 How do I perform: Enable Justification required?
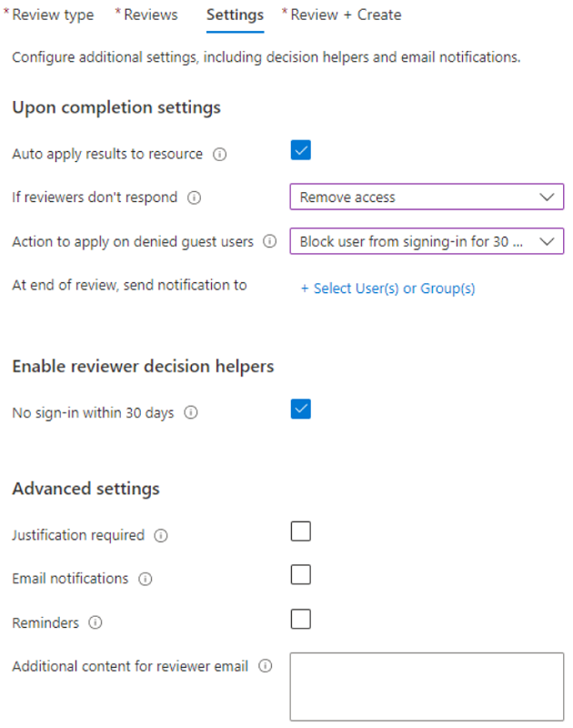(300, 531)
